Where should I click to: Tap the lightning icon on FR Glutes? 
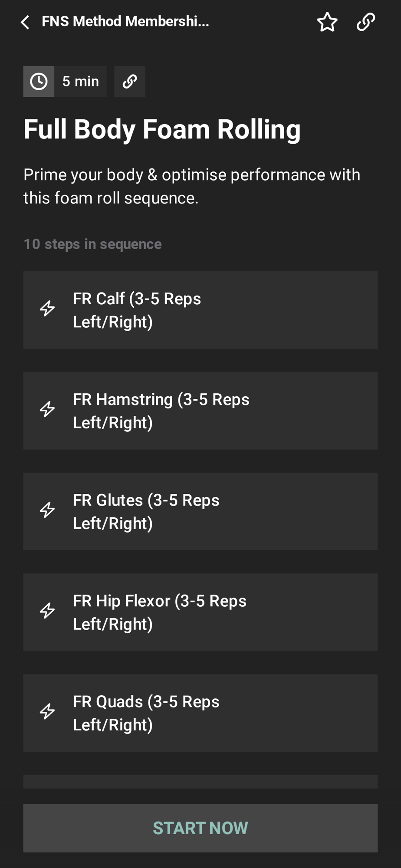tap(47, 510)
